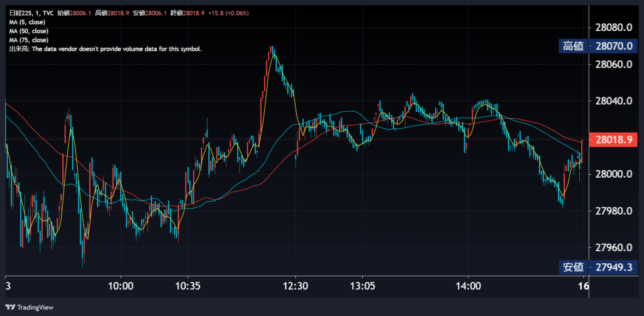Click the 10:35 time axis label
Screen dimensions: 644x316
187,286
